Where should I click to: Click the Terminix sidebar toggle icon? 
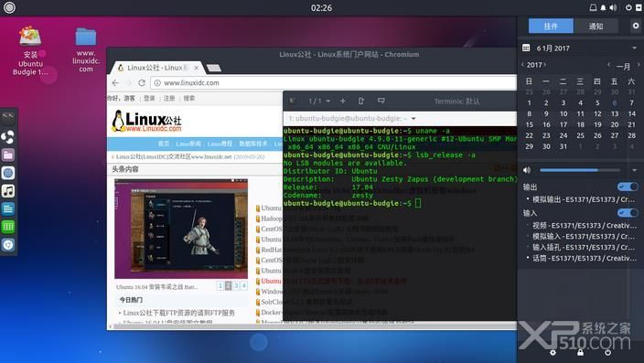pos(293,101)
